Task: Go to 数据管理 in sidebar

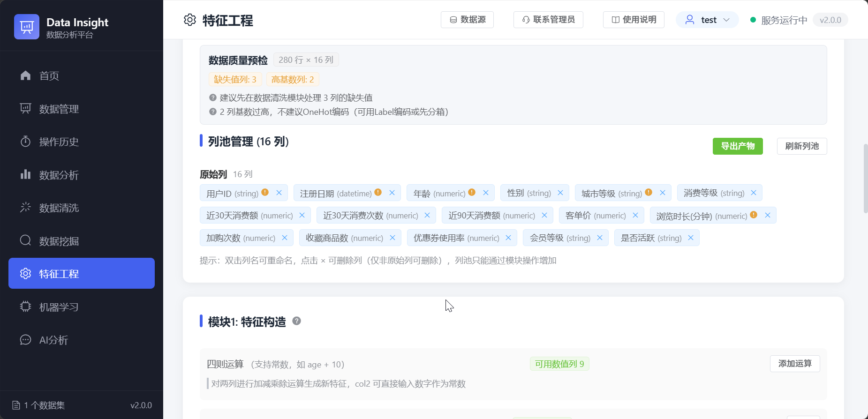Action: 82,109
